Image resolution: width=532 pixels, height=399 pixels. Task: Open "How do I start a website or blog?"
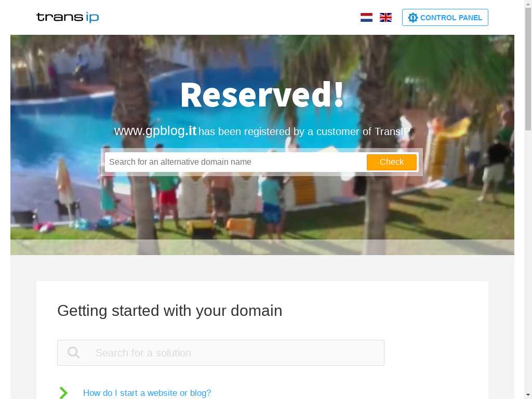click(x=147, y=393)
